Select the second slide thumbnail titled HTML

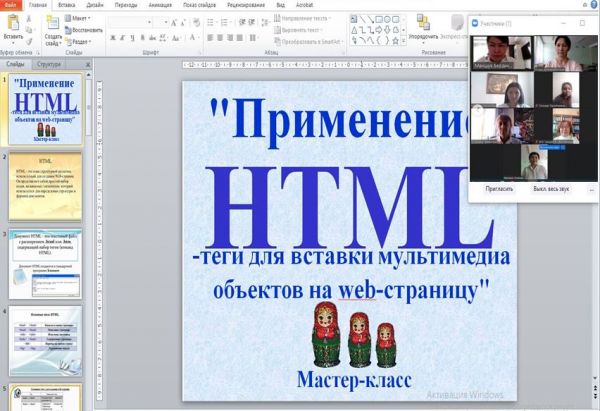coord(46,186)
